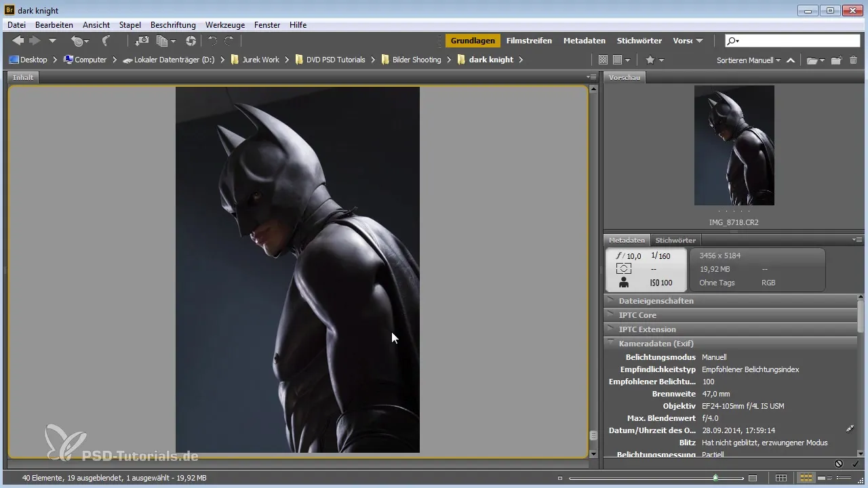Open the Stapel menu
Image resolution: width=868 pixels, height=488 pixels.
[130, 25]
